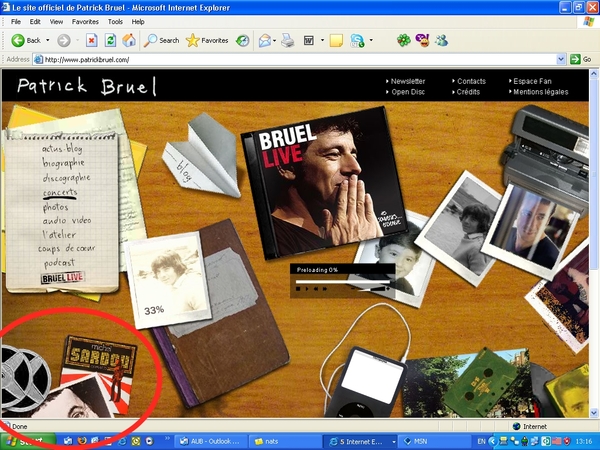600x450 pixels.
Task: Open the MSN taskbar button
Action: pyautogui.click(x=434, y=442)
